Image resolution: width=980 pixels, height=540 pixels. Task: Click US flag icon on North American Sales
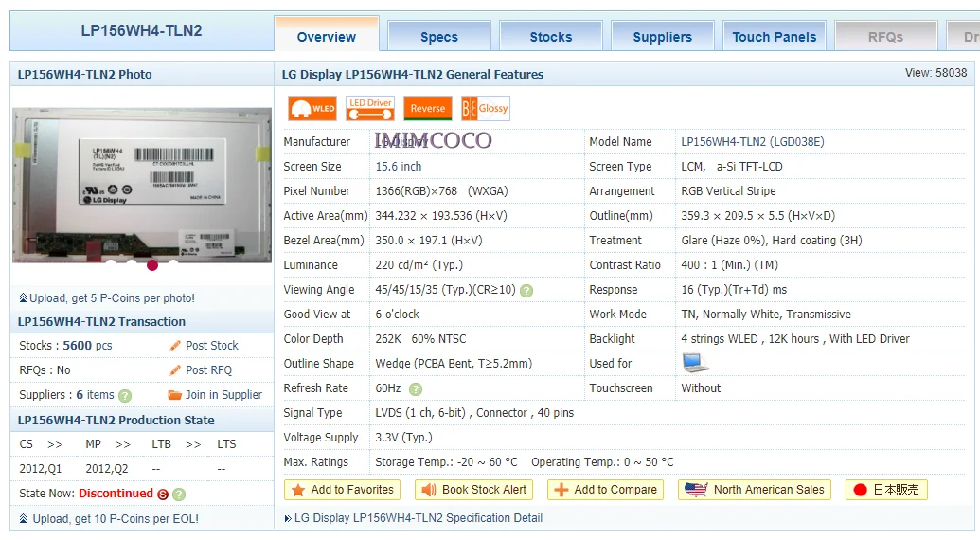(x=696, y=490)
